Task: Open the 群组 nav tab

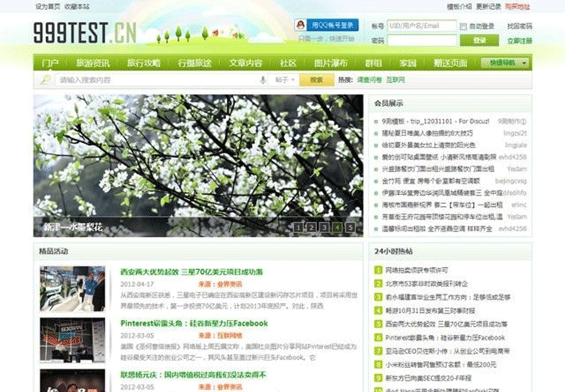Action: [x=374, y=63]
